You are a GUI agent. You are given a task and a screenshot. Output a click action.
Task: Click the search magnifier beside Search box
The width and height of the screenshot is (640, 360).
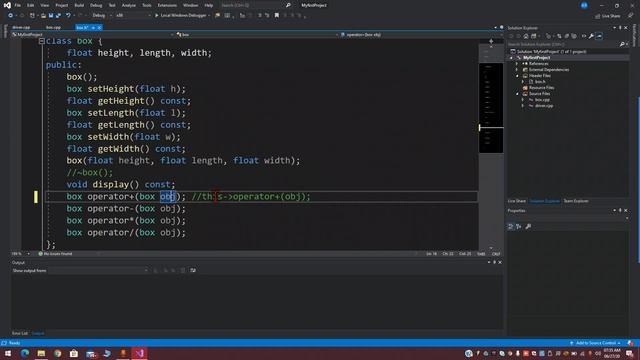coord(288,5)
